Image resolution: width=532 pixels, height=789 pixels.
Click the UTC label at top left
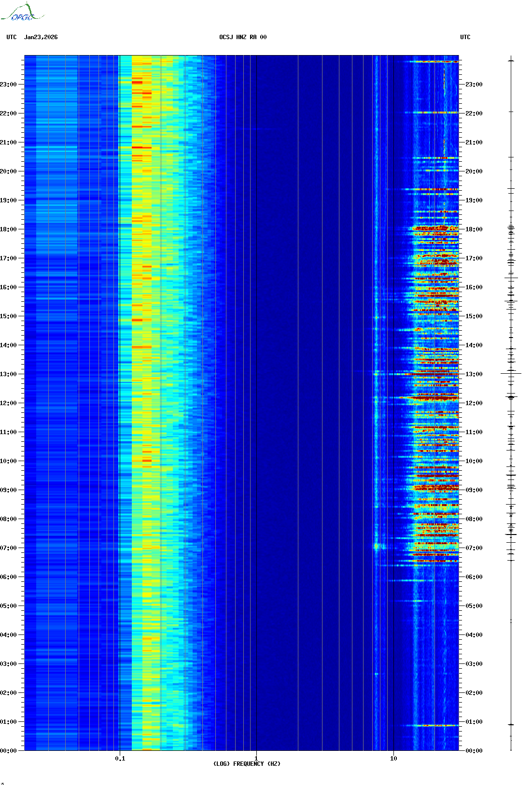pyautogui.click(x=12, y=37)
